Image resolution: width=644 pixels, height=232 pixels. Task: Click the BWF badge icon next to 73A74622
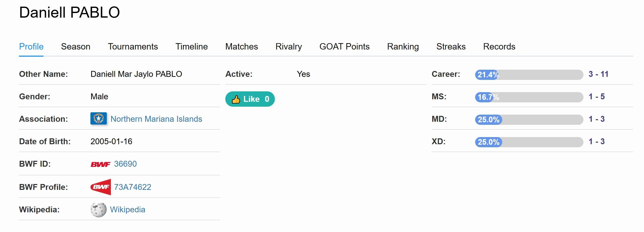pos(101,187)
